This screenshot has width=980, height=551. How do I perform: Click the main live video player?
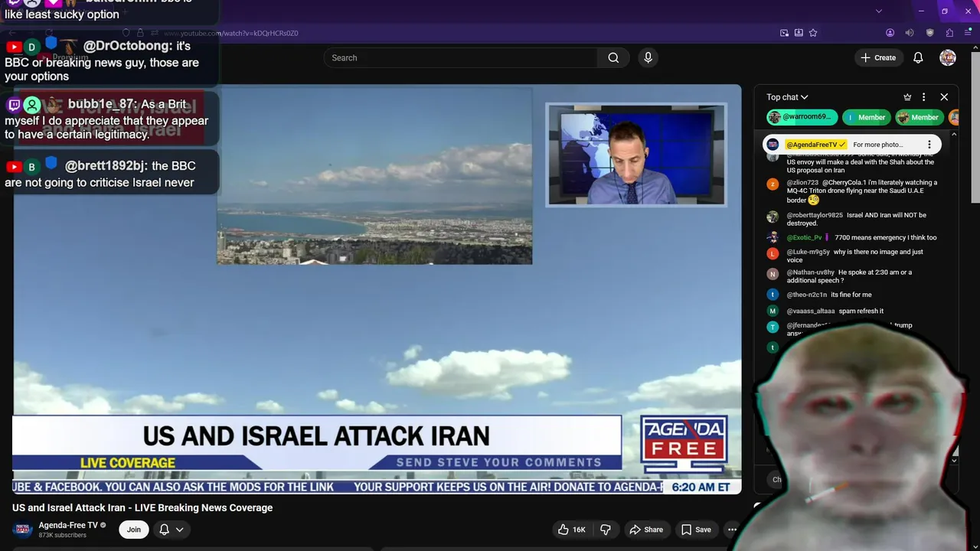377,289
